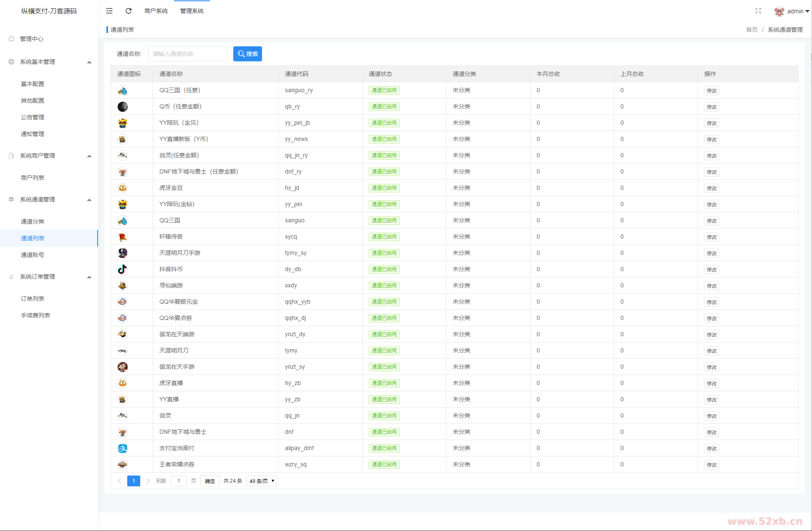Click 修改 for the sanguo_ry channel
The height and width of the screenshot is (531, 812).
(x=711, y=91)
